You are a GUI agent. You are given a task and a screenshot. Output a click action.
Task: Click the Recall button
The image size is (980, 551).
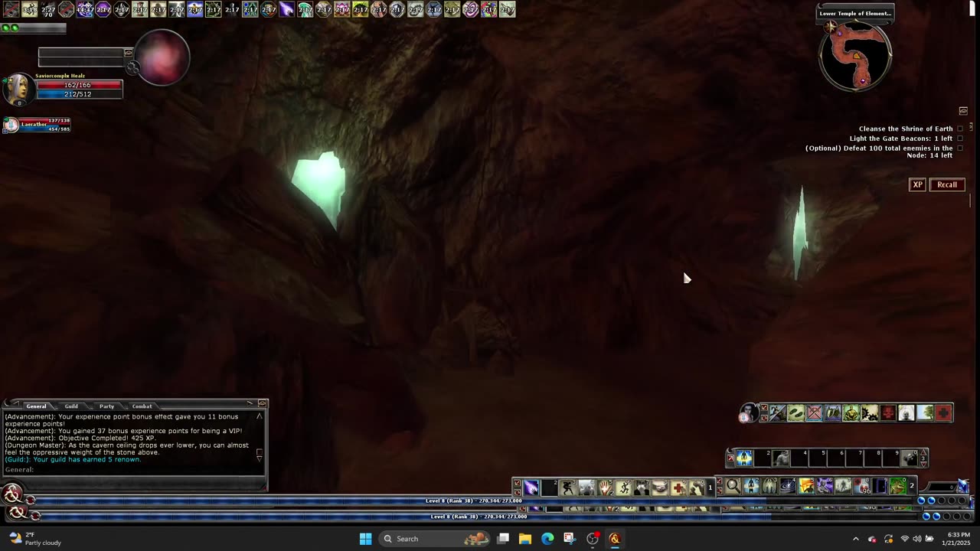947,184
